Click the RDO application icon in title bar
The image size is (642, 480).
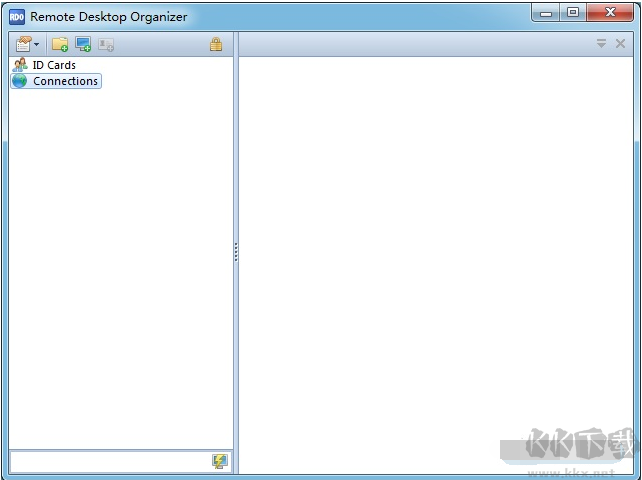pos(17,17)
